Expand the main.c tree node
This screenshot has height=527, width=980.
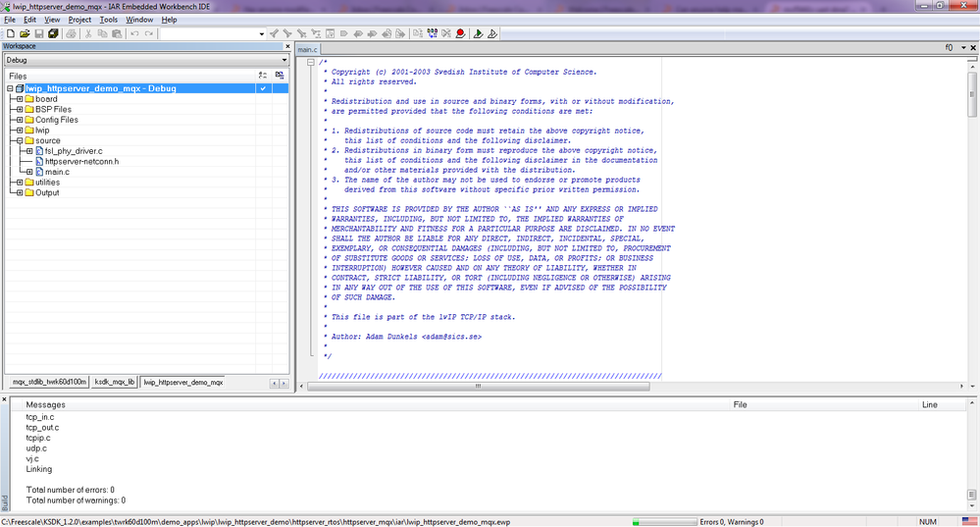point(29,172)
